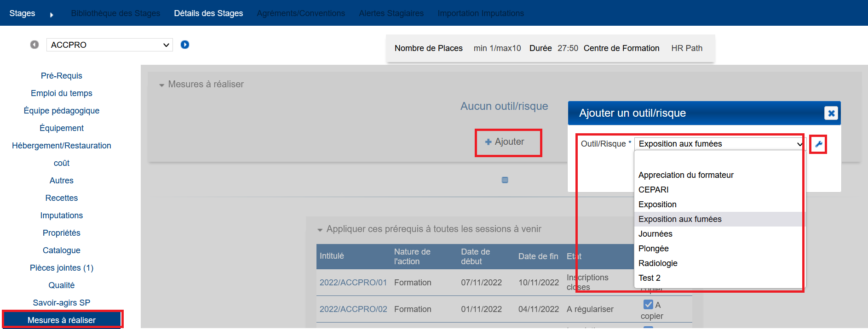Click the arrow next to Stages menu
The image size is (868, 329).
point(52,15)
